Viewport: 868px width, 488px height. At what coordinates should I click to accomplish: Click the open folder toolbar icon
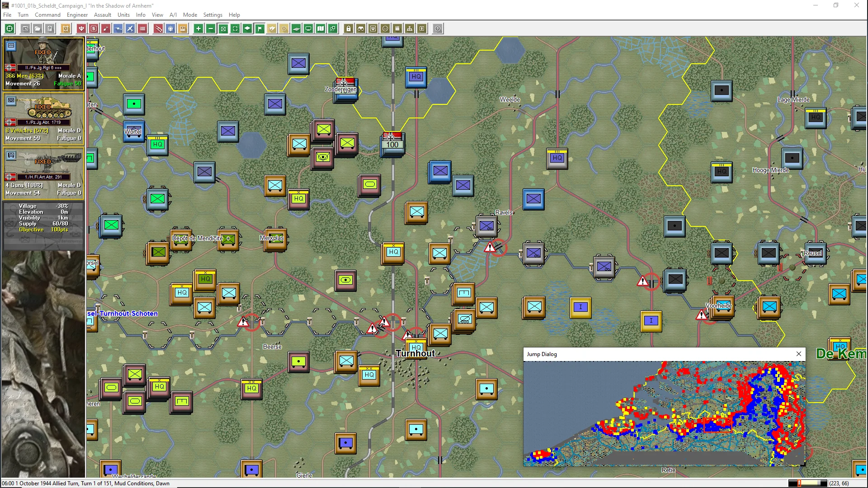tap(38, 28)
